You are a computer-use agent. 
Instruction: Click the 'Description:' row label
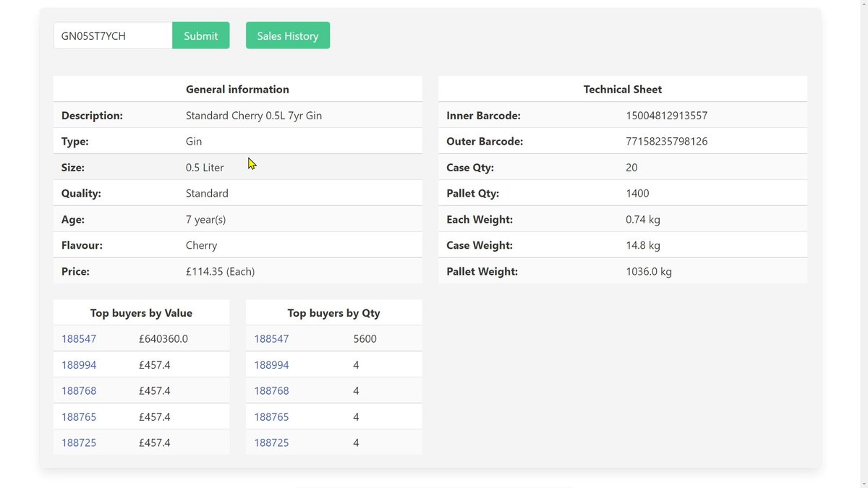click(92, 115)
